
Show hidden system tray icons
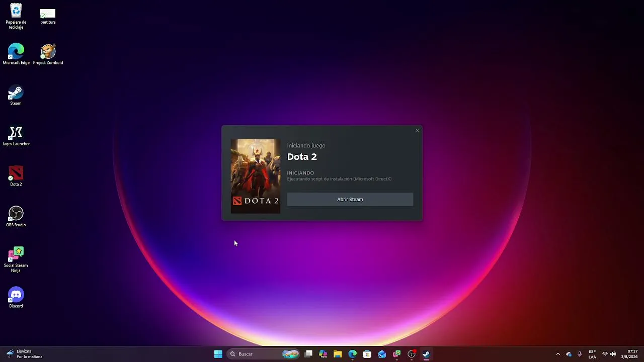click(558, 354)
